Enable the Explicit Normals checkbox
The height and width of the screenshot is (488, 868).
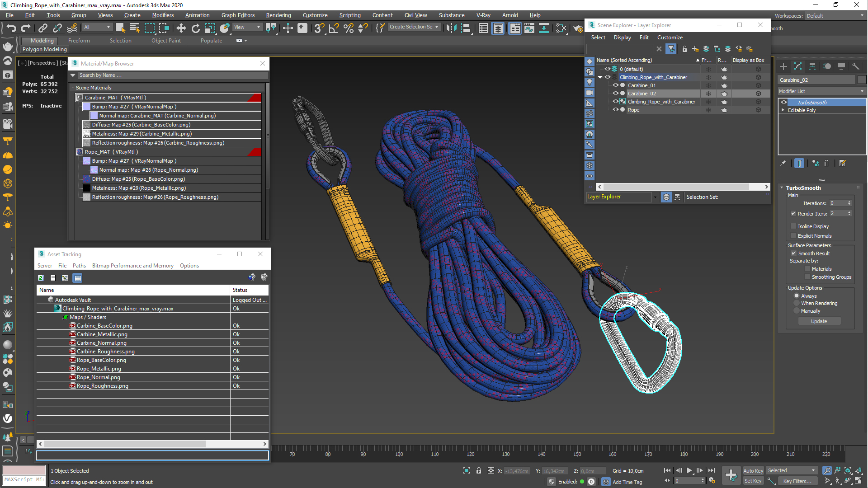tap(793, 236)
